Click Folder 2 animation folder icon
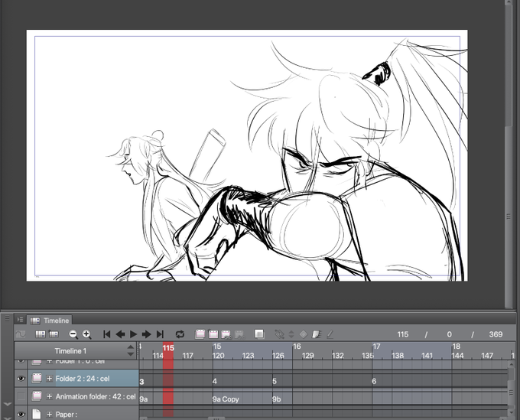The image size is (520, 420). pyautogui.click(x=37, y=378)
